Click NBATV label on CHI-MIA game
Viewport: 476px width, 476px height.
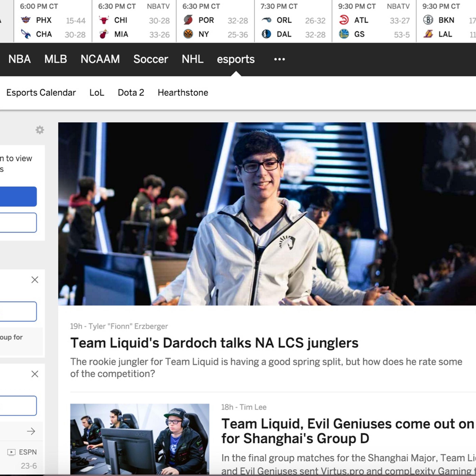click(x=158, y=6)
